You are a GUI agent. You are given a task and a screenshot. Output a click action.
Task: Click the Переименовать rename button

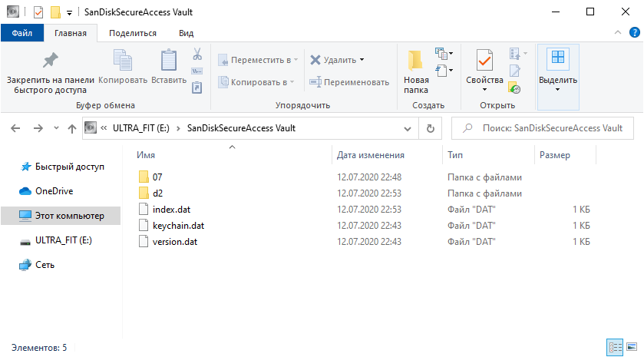pyautogui.click(x=349, y=82)
